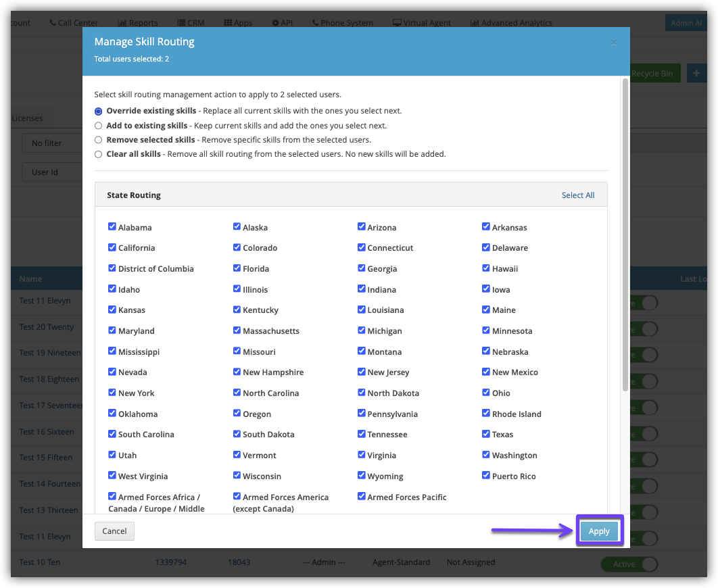The image size is (718, 588).
Task: Toggle the Pennsylvania checkbox
Action: (x=361, y=413)
